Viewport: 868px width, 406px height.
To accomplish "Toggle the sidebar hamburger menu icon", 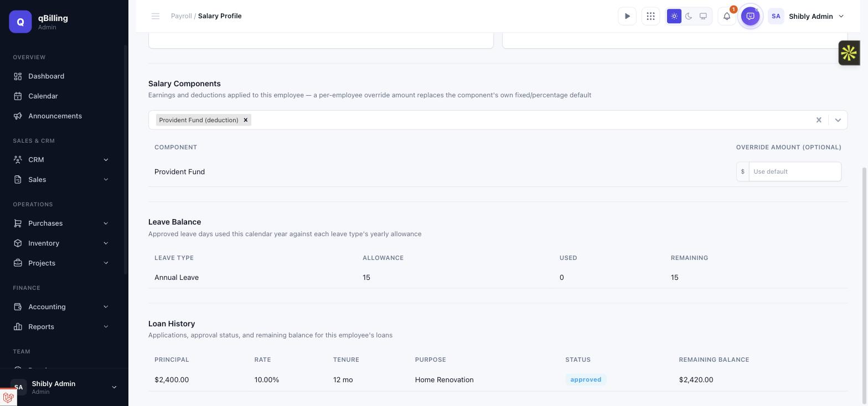I will [x=156, y=16].
